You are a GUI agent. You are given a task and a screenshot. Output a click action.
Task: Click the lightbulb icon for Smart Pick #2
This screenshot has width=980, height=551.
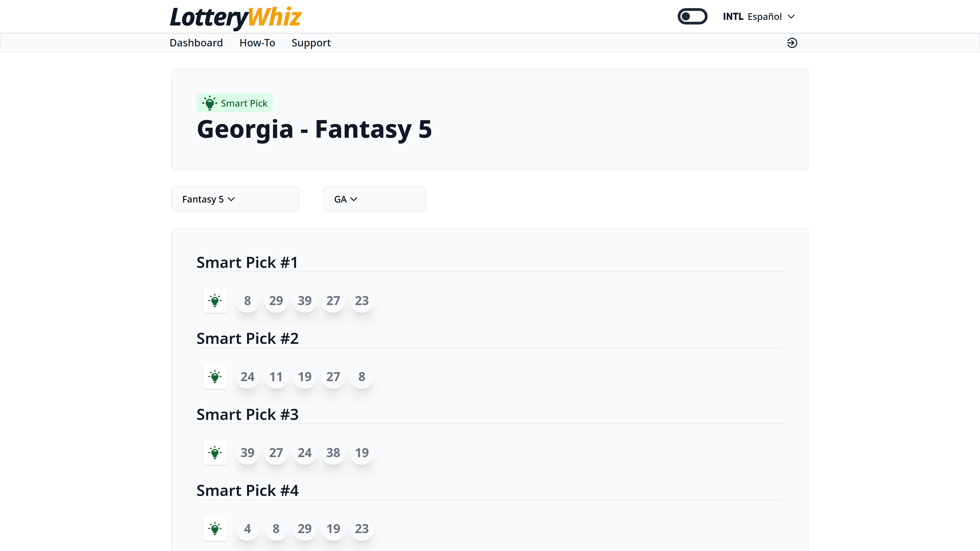pyautogui.click(x=215, y=377)
